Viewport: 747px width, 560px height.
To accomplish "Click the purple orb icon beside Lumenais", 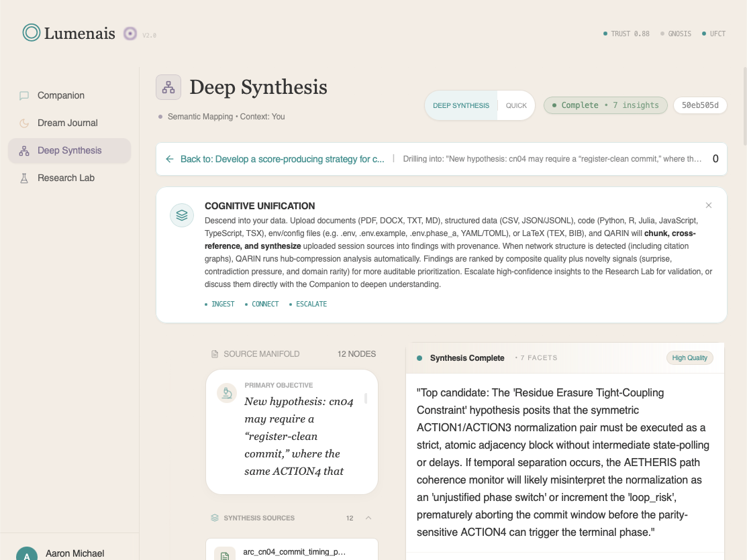I will click(130, 34).
